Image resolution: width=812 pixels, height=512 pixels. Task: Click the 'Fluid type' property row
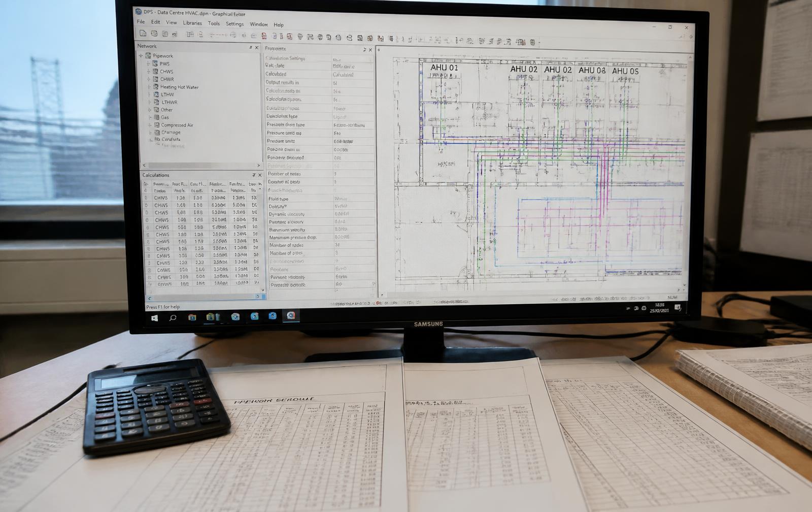click(x=322, y=199)
